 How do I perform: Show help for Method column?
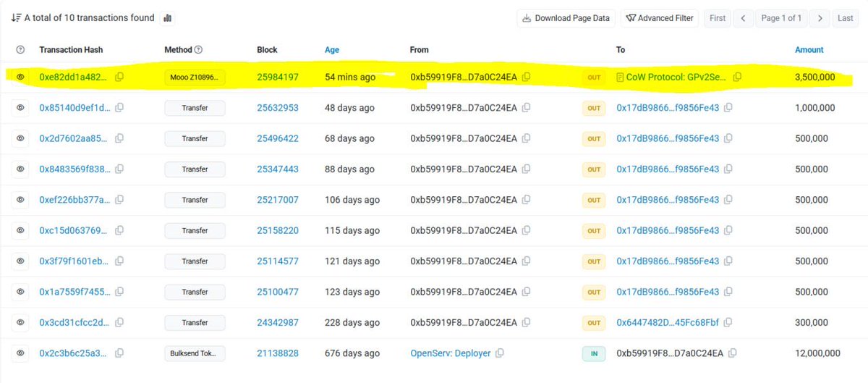tap(198, 50)
